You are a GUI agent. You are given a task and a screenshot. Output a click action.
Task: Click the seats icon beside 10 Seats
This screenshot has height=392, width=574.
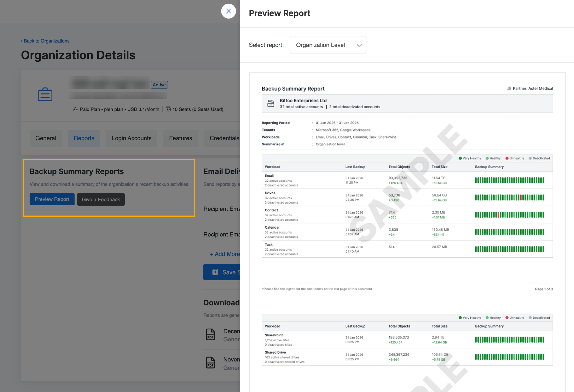pyautogui.click(x=168, y=109)
